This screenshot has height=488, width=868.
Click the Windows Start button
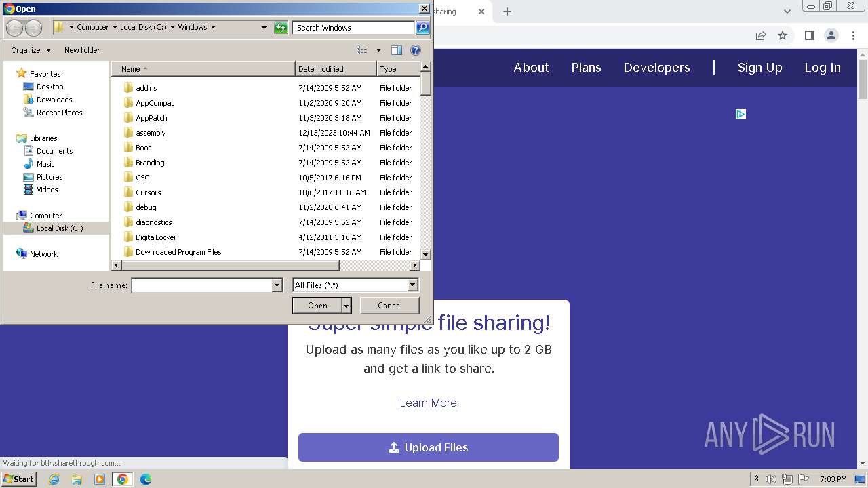tap(19, 479)
